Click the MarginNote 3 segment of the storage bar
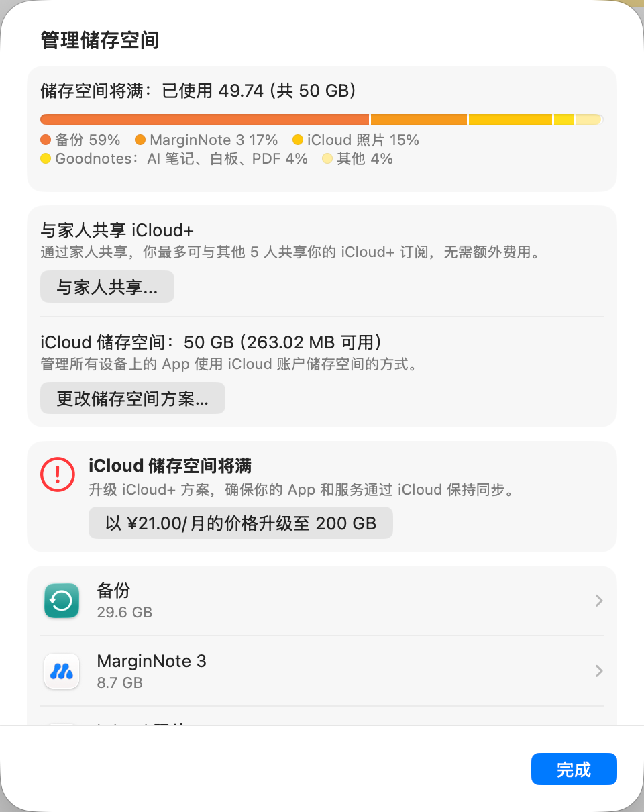The image size is (644, 812). point(419,119)
